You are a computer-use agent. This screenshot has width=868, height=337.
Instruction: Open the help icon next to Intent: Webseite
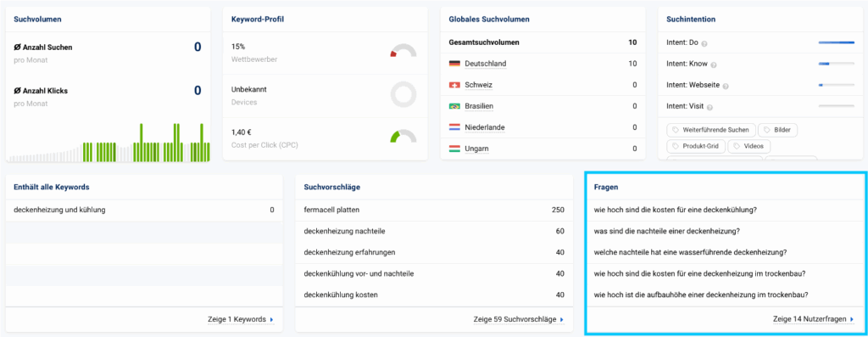point(726,87)
